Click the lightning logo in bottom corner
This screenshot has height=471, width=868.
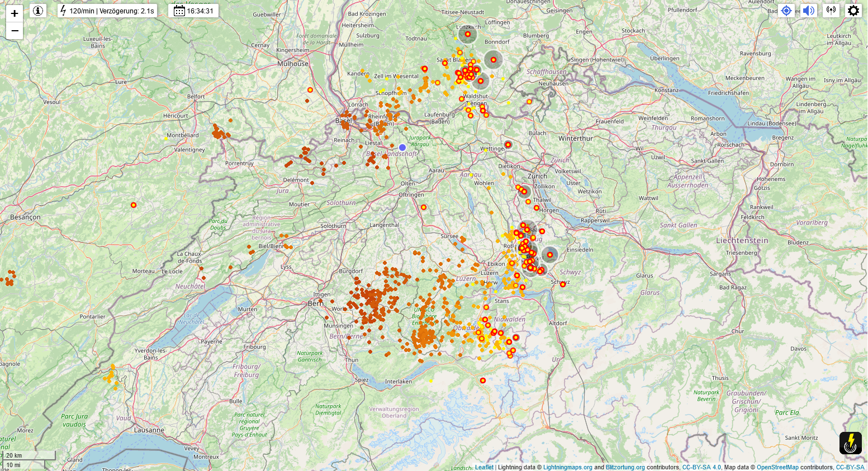click(851, 443)
